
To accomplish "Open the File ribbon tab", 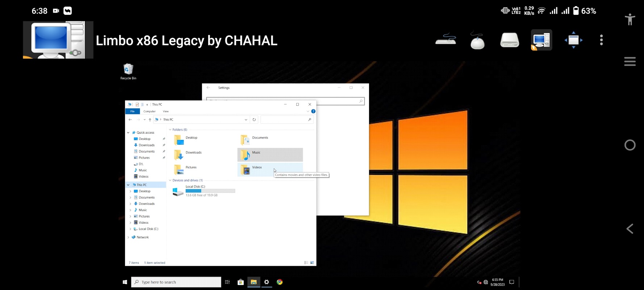I will 133,111.
